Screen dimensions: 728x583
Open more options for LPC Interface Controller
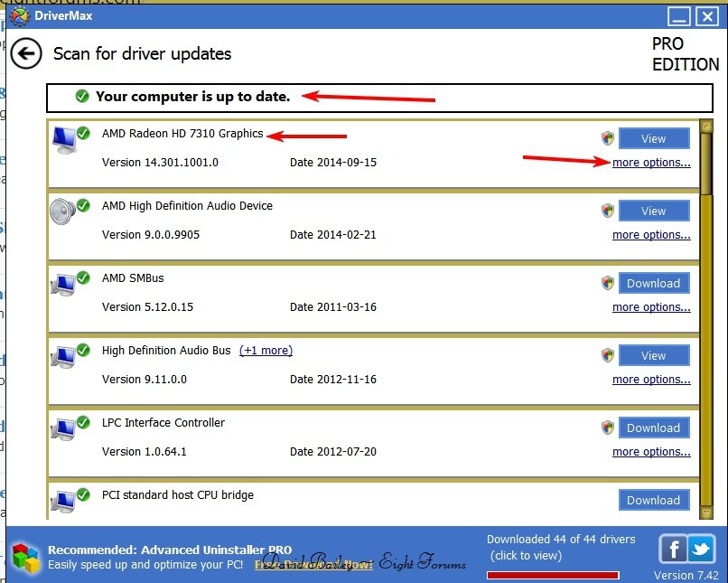(651, 452)
